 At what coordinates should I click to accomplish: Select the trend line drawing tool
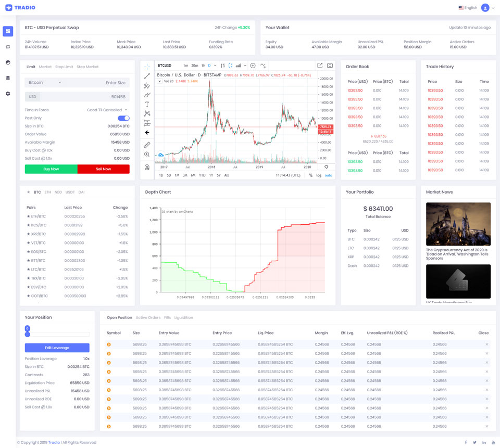(x=147, y=76)
